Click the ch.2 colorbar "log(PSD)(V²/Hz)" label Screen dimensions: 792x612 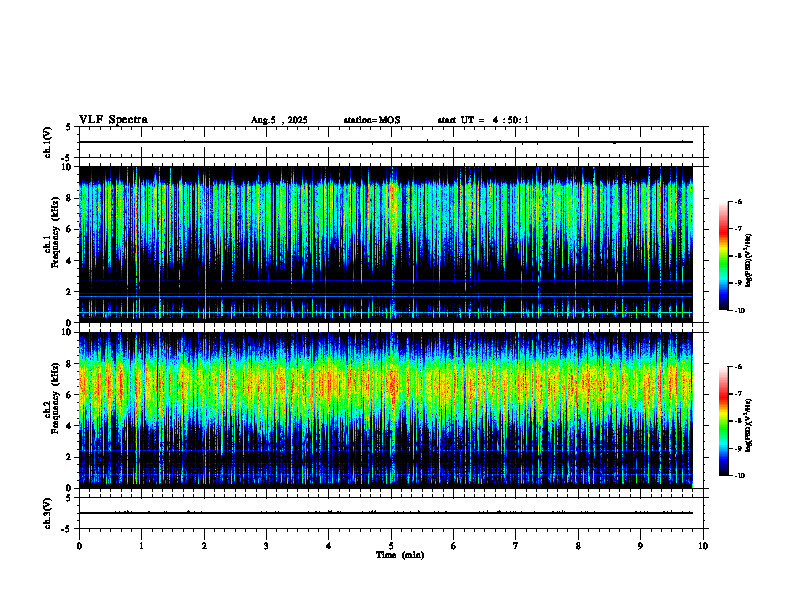pyautogui.click(x=748, y=425)
